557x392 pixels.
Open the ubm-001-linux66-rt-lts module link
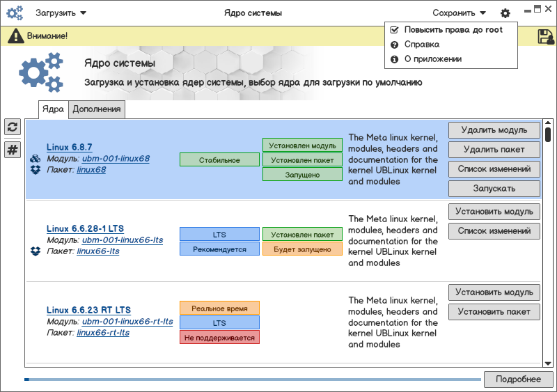[127, 321]
